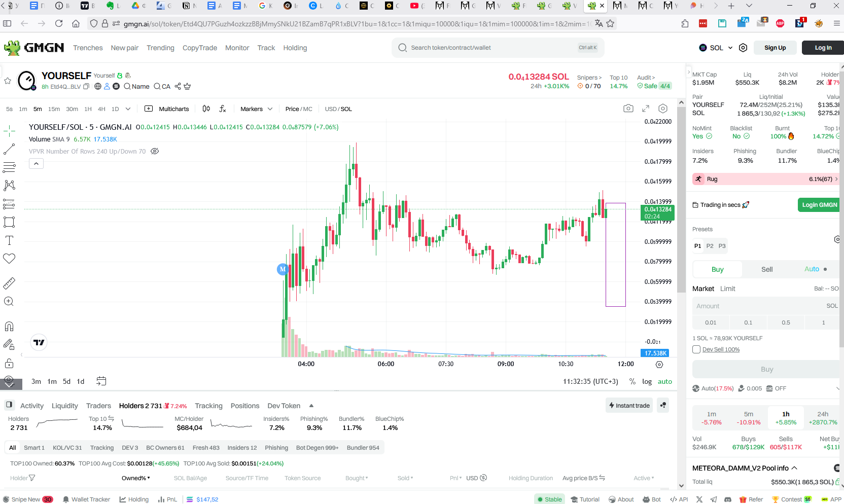This screenshot has width=844, height=504.
Task: Select the ruler measure tool
Action: click(9, 283)
